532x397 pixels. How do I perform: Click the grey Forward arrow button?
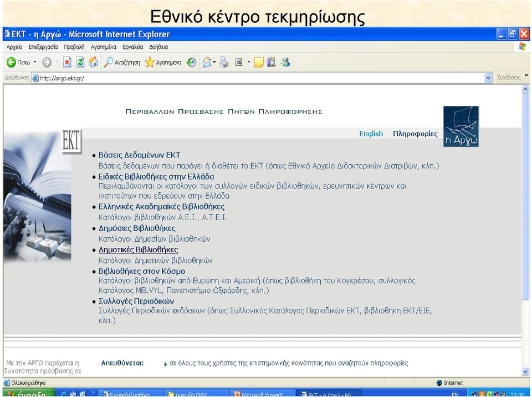click(47, 62)
